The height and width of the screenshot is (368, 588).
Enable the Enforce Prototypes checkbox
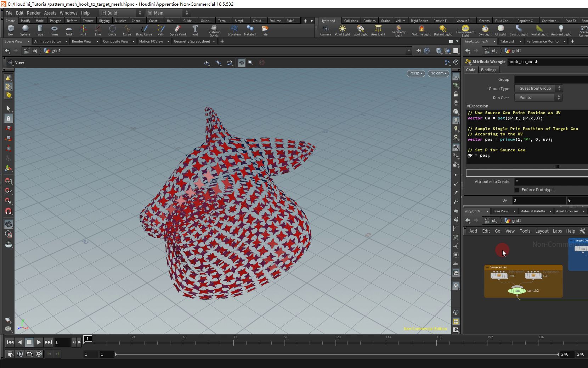pos(517,190)
